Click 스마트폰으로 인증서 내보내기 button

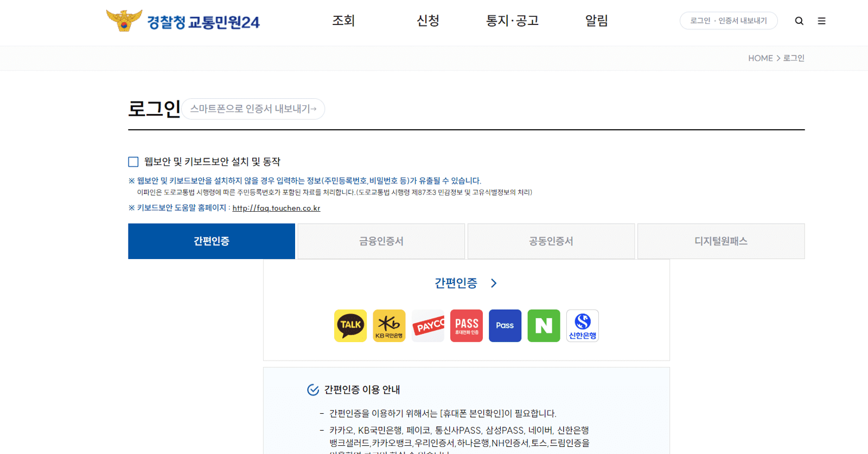point(253,109)
